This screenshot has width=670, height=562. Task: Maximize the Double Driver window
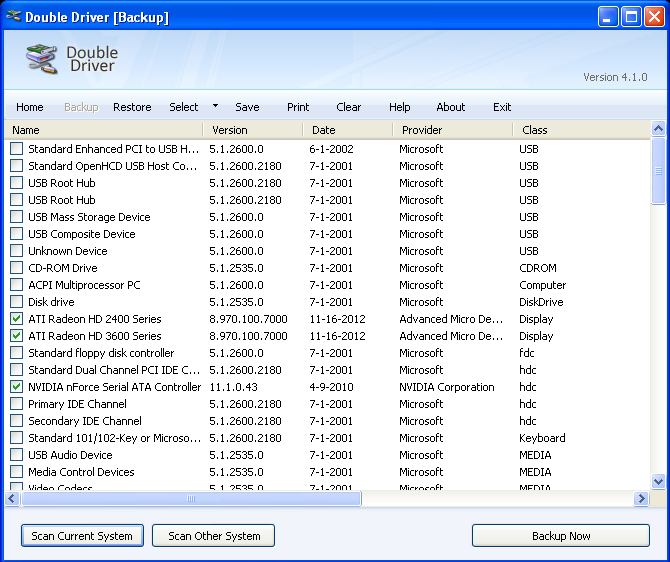(631, 17)
